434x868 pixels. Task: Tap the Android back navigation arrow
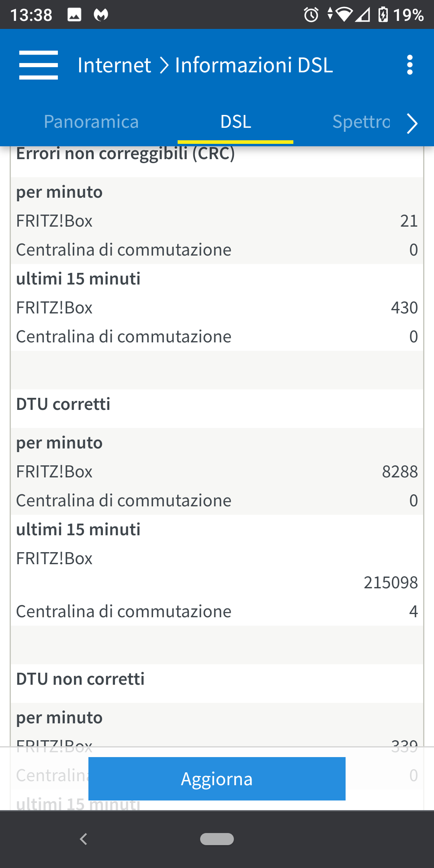coord(84,839)
